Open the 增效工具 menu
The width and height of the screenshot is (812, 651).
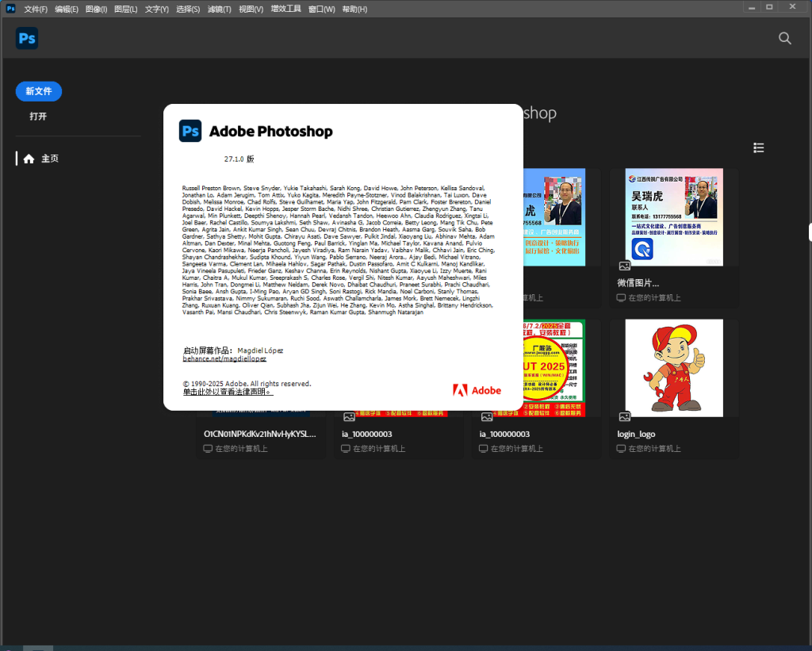pos(285,10)
